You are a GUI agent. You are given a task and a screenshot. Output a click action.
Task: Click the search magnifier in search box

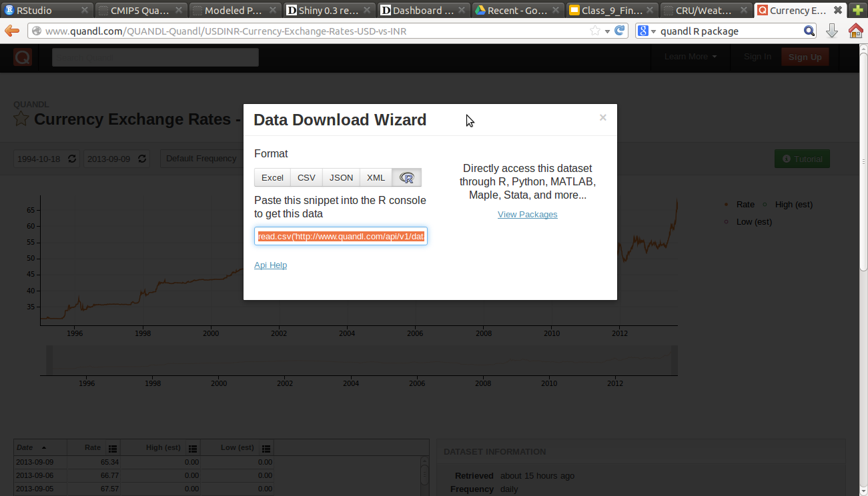point(809,31)
